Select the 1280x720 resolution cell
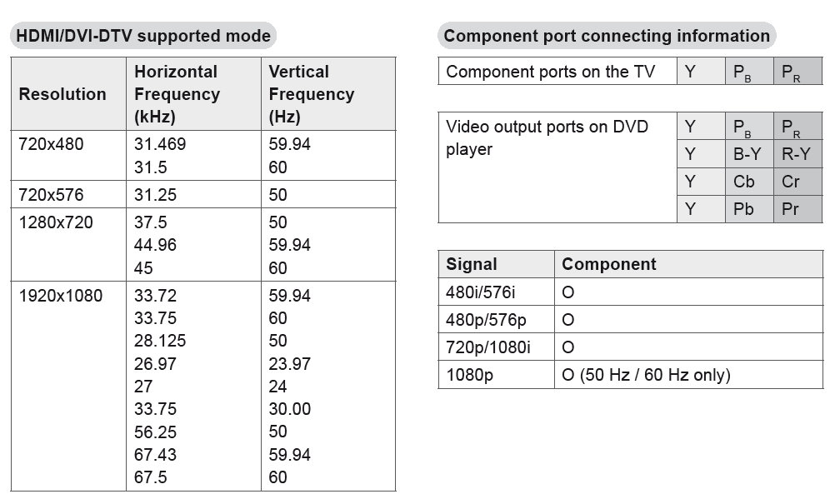 [56, 222]
